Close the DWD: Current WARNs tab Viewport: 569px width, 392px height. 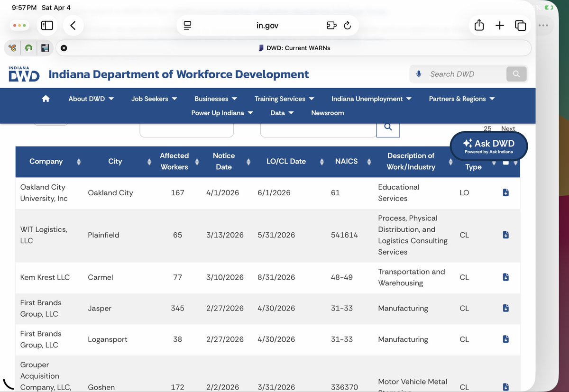click(64, 48)
